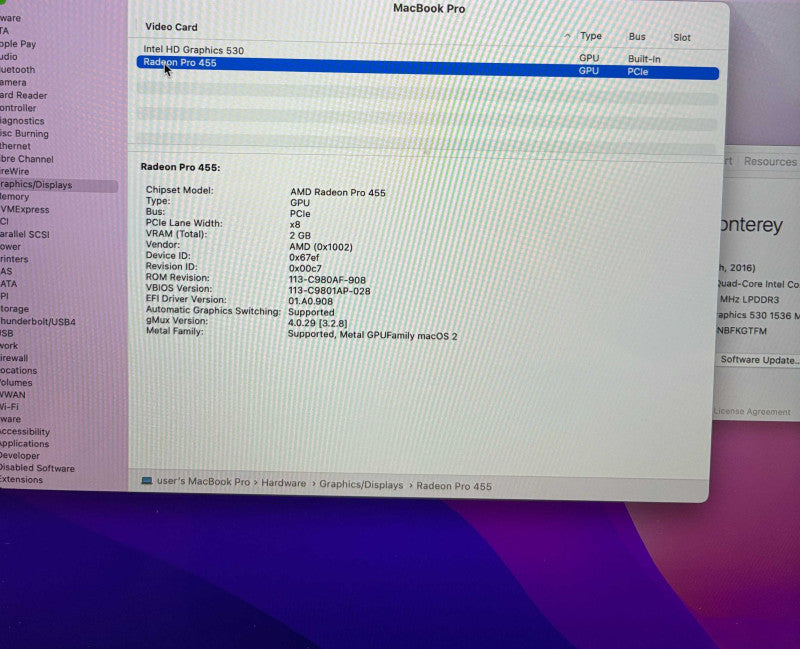Image resolution: width=800 pixels, height=649 pixels.
Task: Click the PCIe Lane Width value x8
Action: point(295,224)
